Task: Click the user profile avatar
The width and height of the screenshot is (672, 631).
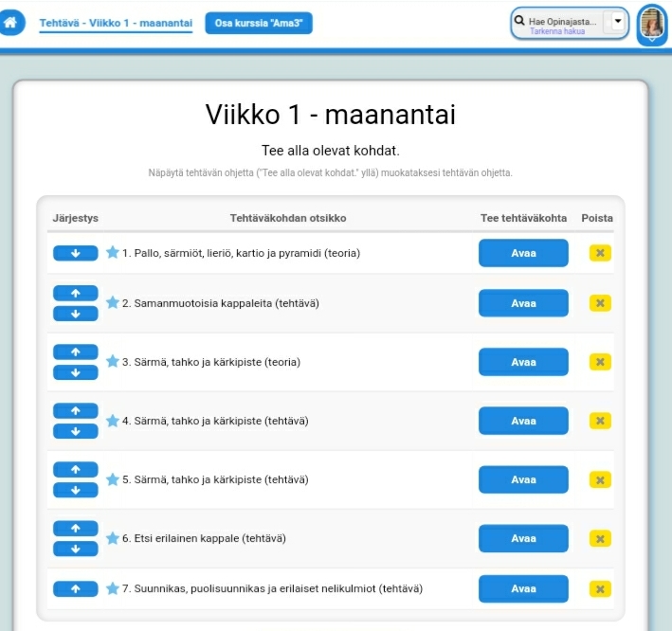Action: pos(651,24)
